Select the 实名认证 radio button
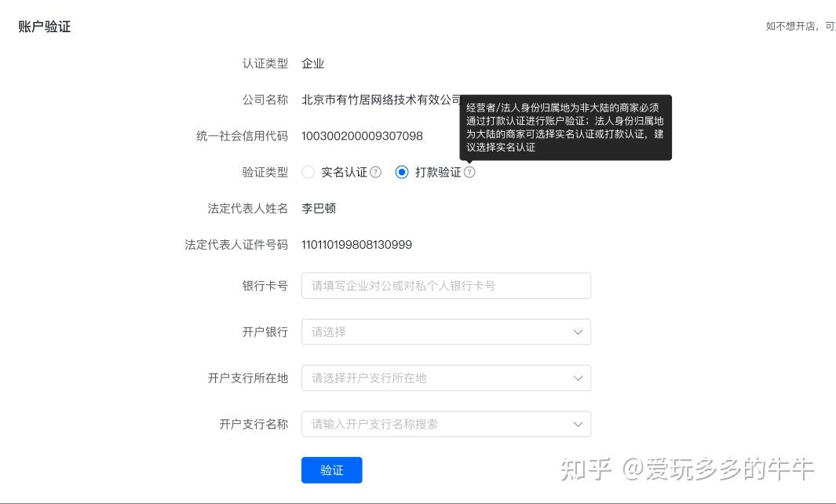This screenshot has height=504, width=836. [x=308, y=172]
